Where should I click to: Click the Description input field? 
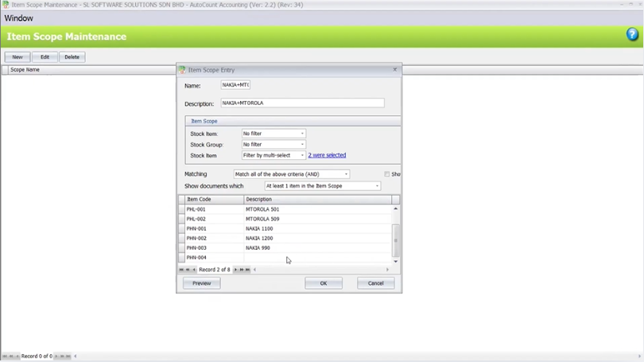tap(303, 103)
